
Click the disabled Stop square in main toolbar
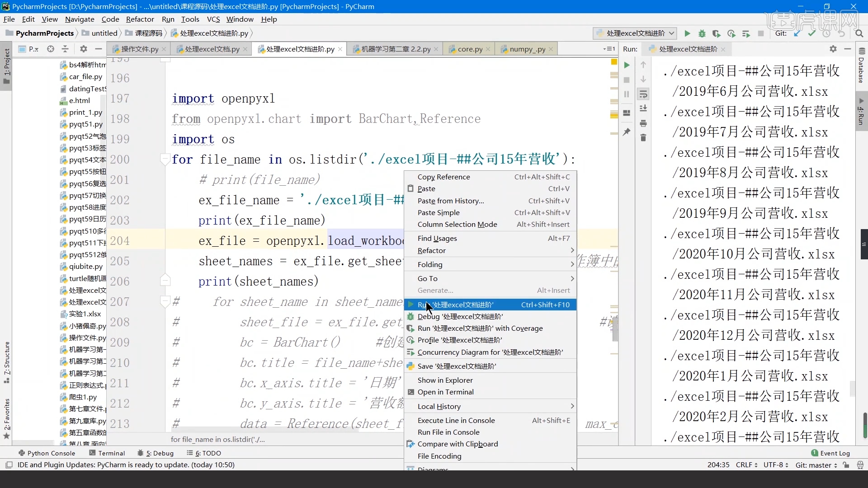(761, 33)
